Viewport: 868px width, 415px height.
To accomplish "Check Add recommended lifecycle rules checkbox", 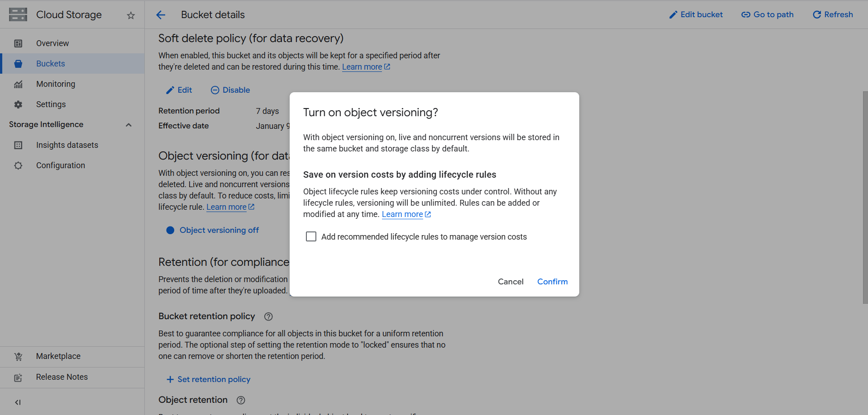I will tap(311, 237).
